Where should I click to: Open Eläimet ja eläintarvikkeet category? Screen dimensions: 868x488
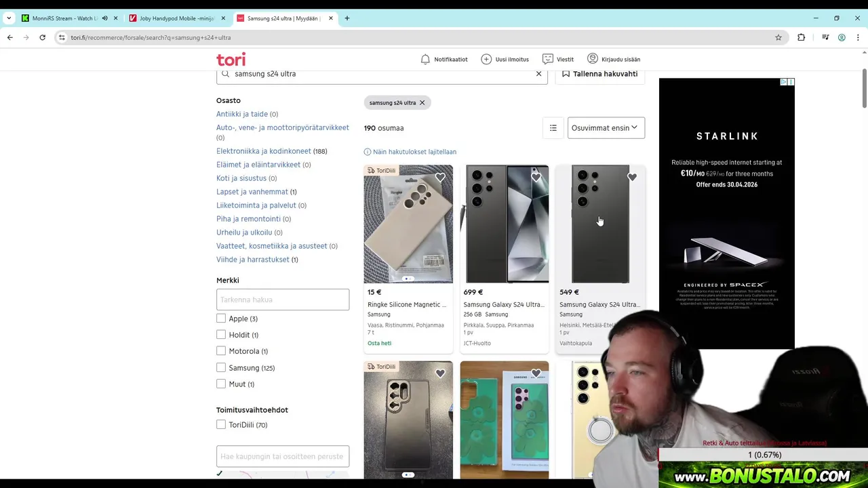point(258,165)
